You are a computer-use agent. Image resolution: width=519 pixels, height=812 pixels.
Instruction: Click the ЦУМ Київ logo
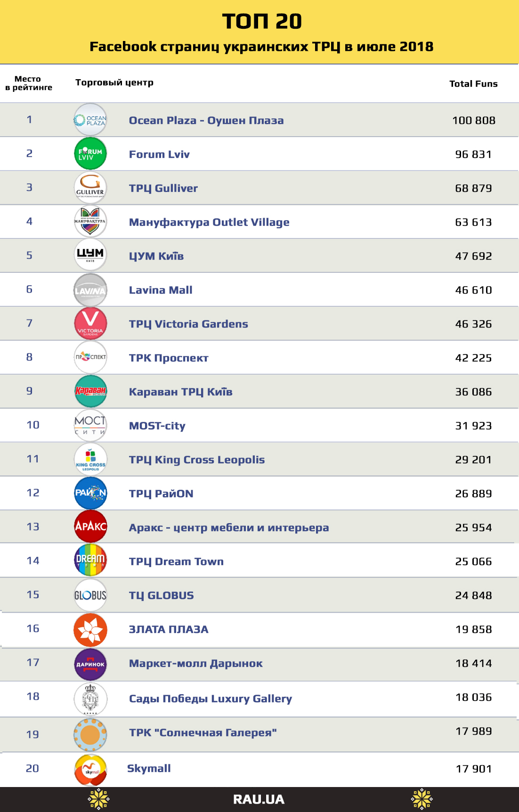pos(90,255)
